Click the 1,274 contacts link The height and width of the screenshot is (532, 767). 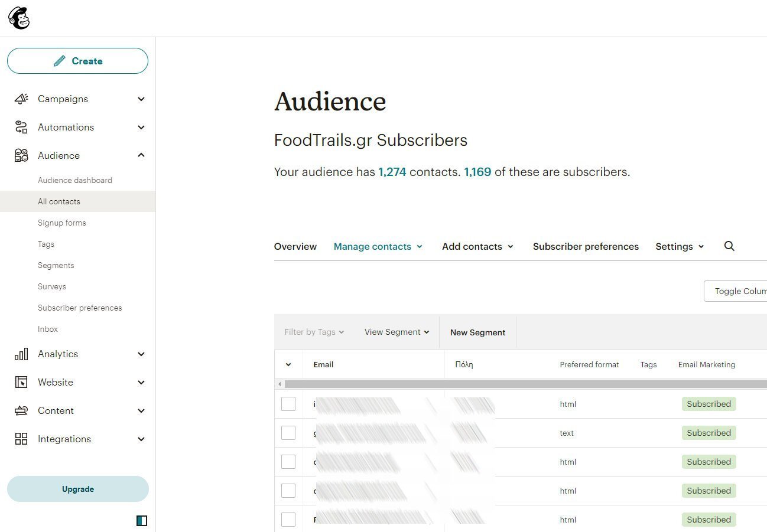[392, 172]
